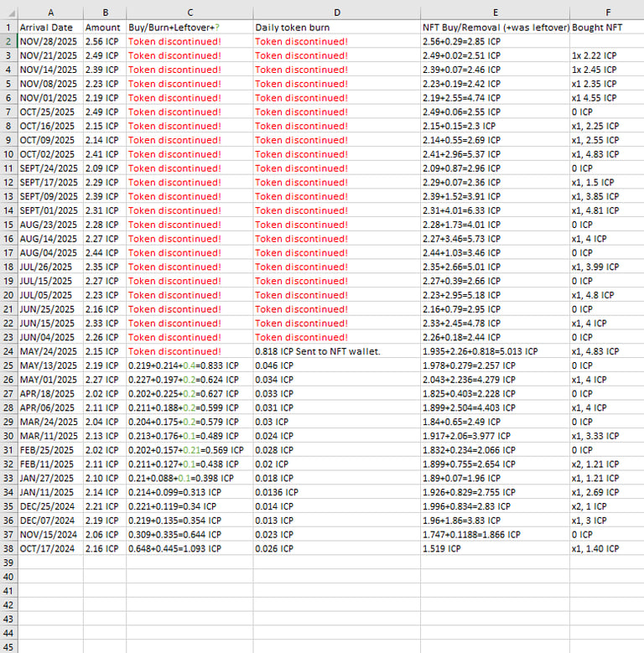Click the '0.219+0.214+0.4=0.833 ICP' cell
Viewport: 644px width, 653px height.
(x=190, y=365)
